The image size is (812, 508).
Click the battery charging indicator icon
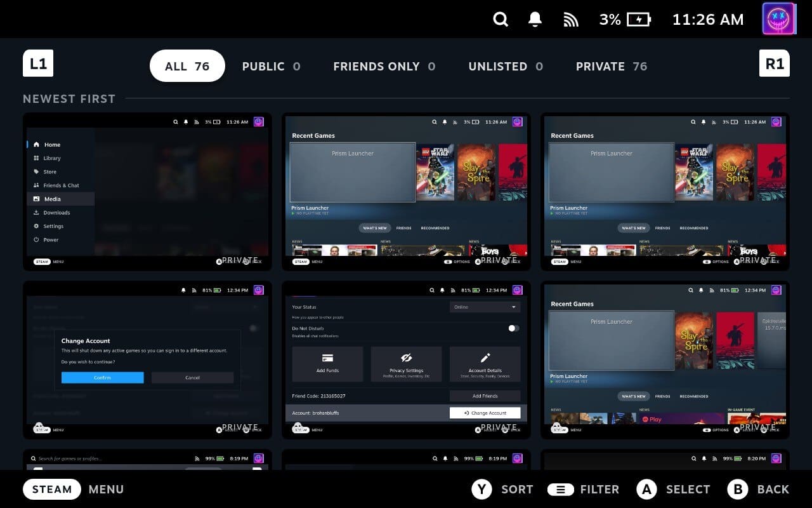[638, 20]
